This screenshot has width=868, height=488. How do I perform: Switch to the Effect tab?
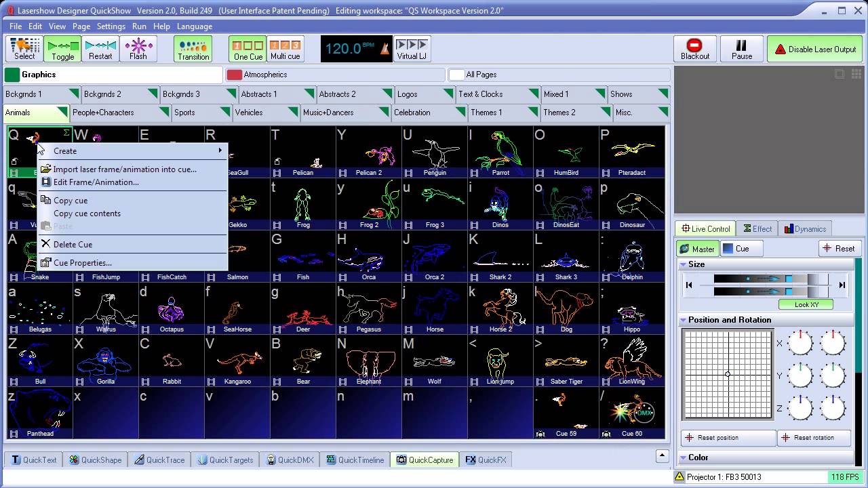pos(758,229)
